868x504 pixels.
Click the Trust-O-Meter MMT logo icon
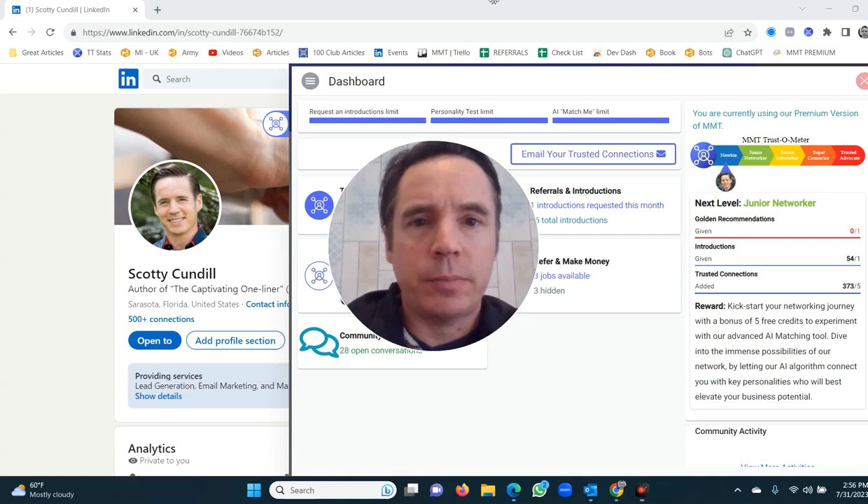pyautogui.click(x=703, y=155)
